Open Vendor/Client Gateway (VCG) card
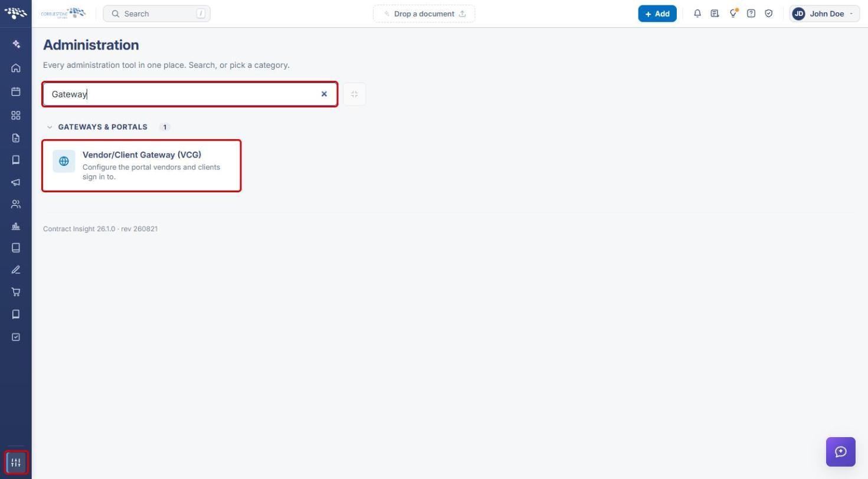The width and height of the screenshot is (868, 479). [x=142, y=166]
